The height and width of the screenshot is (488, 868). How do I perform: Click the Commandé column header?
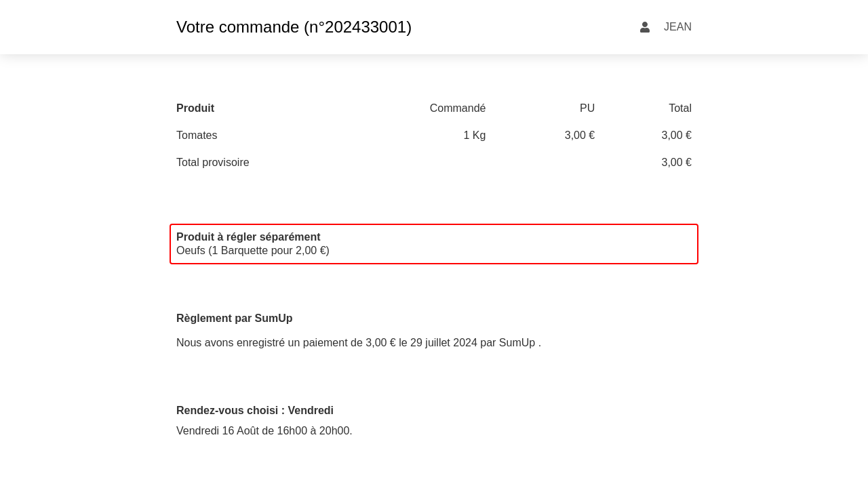[x=457, y=108]
